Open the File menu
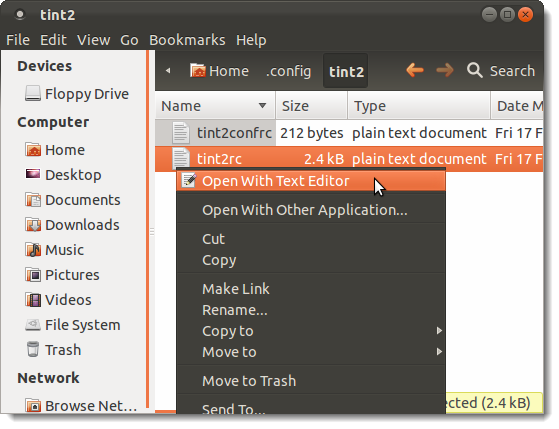This screenshot has height=429, width=559. pyautogui.click(x=18, y=40)
